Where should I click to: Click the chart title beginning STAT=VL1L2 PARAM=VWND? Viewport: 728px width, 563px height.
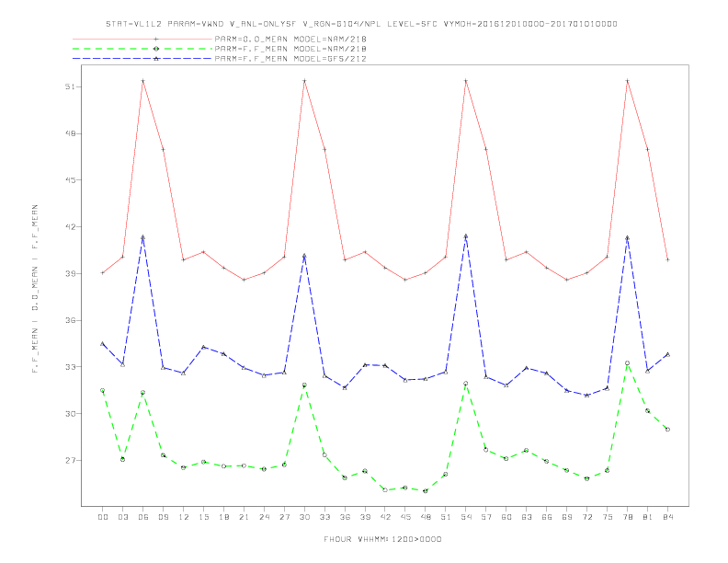(x=361, y=24)
